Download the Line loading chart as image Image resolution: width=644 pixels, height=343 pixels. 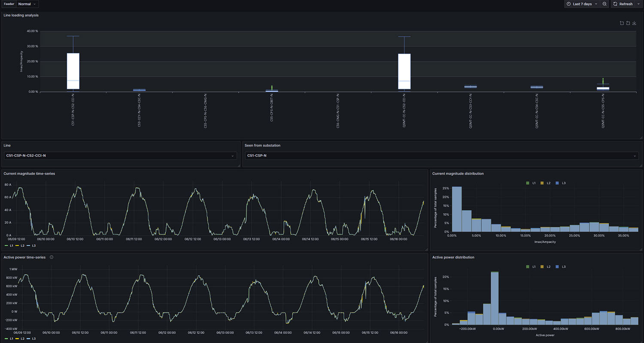(x=635, y=23)
